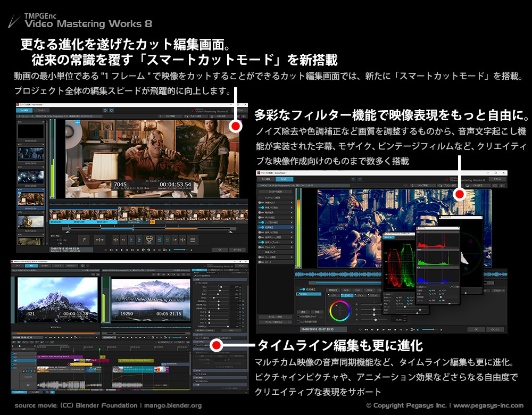Select thumbnail #02 at 00:02:26.79
Viewport: 532px width, 415px height.
coord(31,154)
